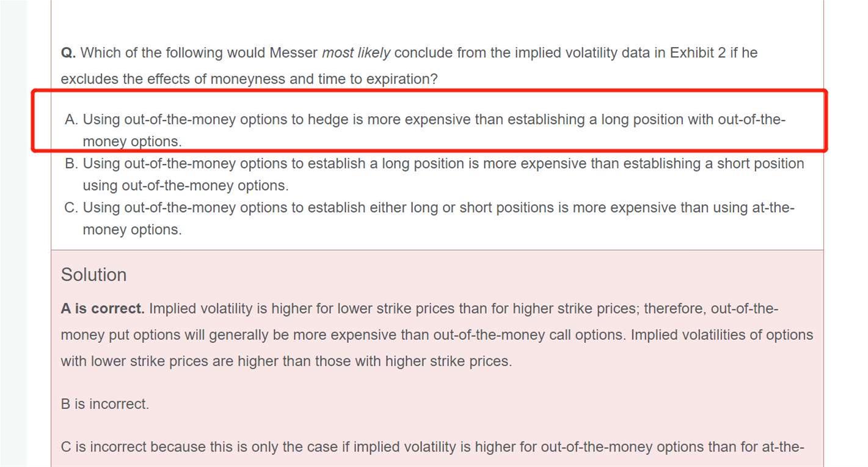868x467 pixels.
Task: Click the bold "Q." question label
Action: [x=68, y=53]
